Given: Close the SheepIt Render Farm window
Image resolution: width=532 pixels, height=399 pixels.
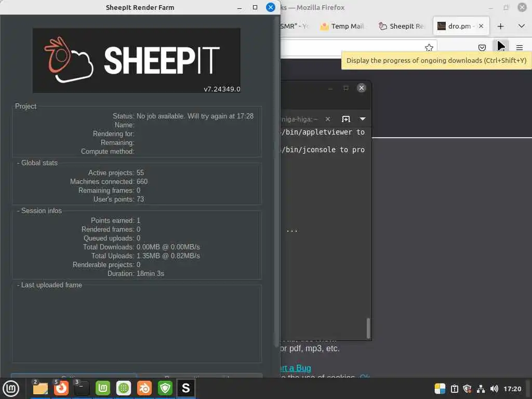Looking at the screenshot, I should [x=270, y=7].
